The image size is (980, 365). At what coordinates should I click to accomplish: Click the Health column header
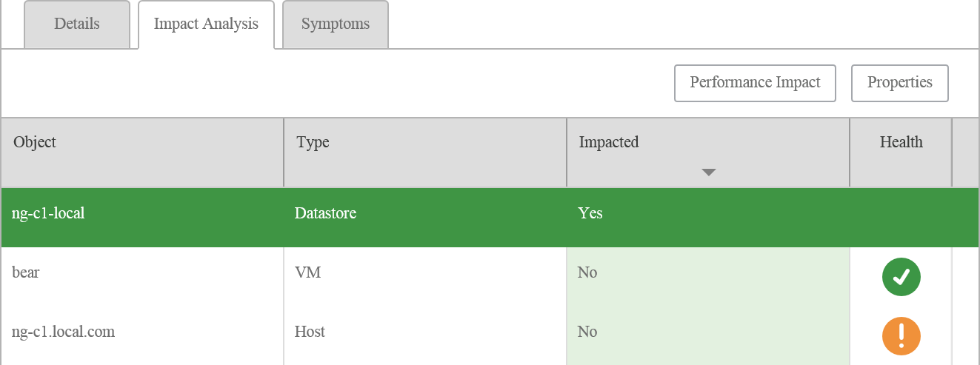[901, 153]
